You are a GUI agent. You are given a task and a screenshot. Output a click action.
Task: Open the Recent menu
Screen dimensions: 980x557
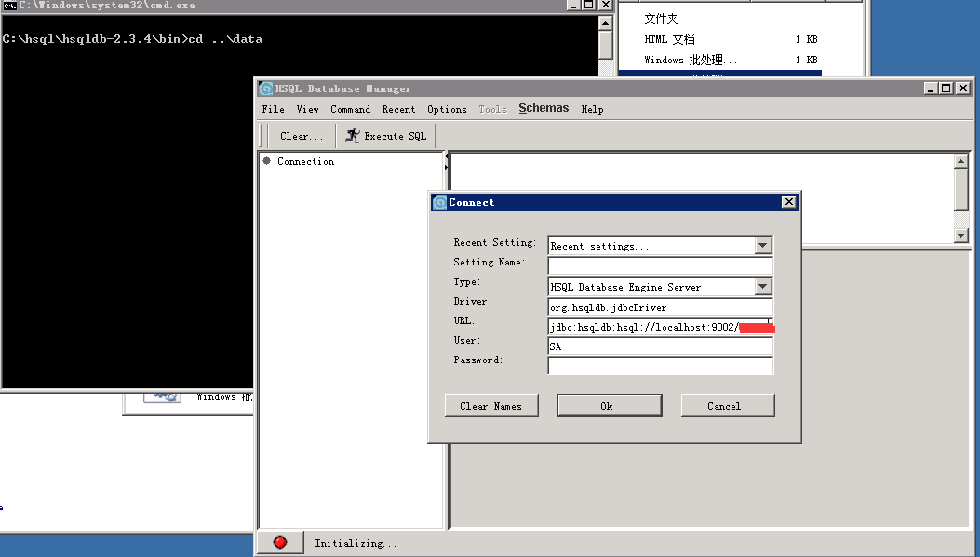398,109
